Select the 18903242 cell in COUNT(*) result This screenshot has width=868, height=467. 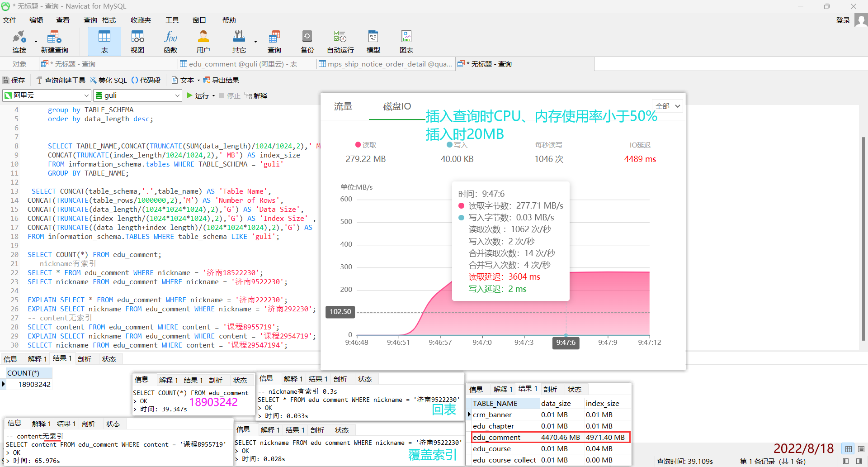click(x=29, y=384)
